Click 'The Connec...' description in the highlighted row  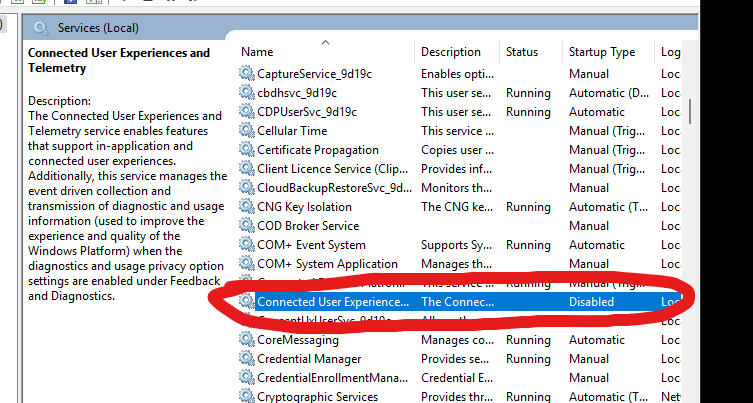pyautogui.click(x=457, y=302)
